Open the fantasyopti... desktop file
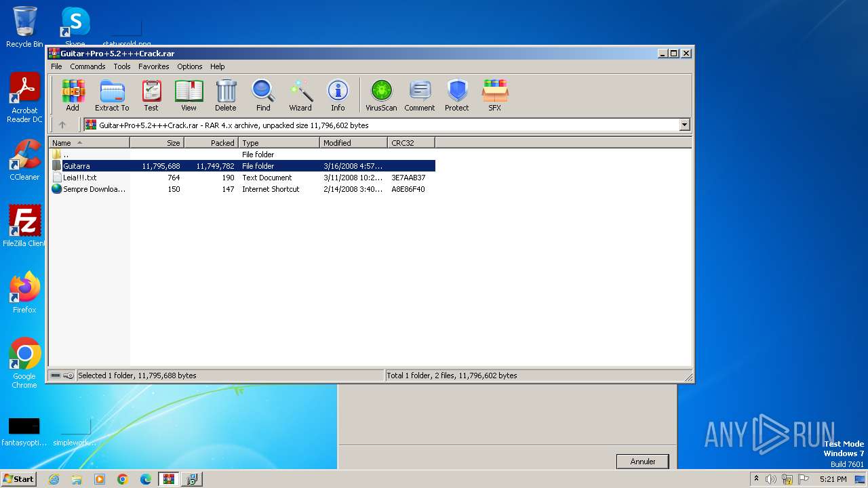The width and height of the screenshot is (868, 488). [24, 432]
